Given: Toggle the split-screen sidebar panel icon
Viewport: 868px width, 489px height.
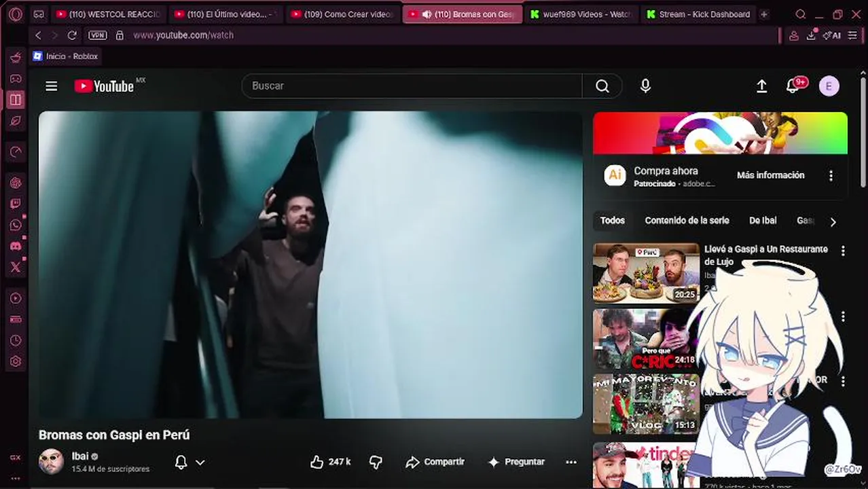Looking at the screenshot, I should pos(15,100).
